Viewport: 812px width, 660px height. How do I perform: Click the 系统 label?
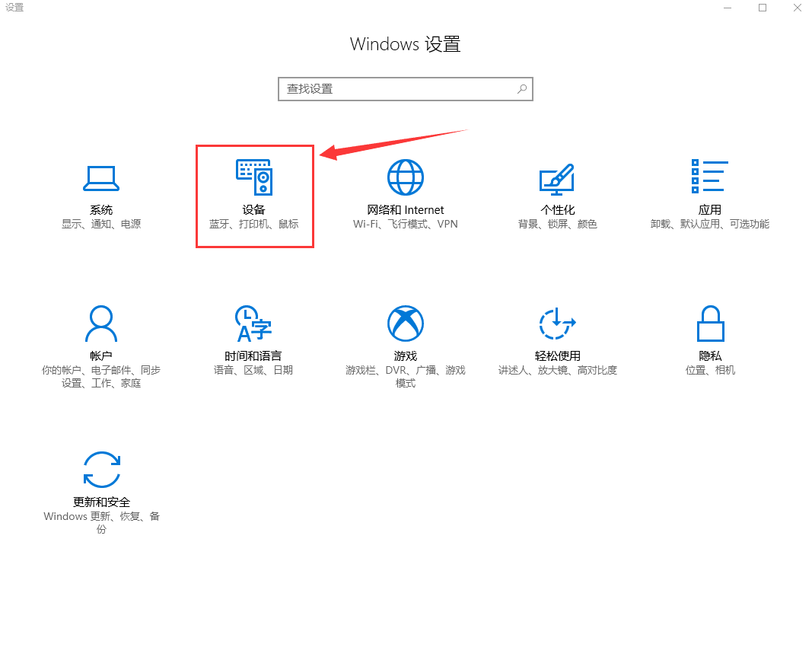pos(101,210)
